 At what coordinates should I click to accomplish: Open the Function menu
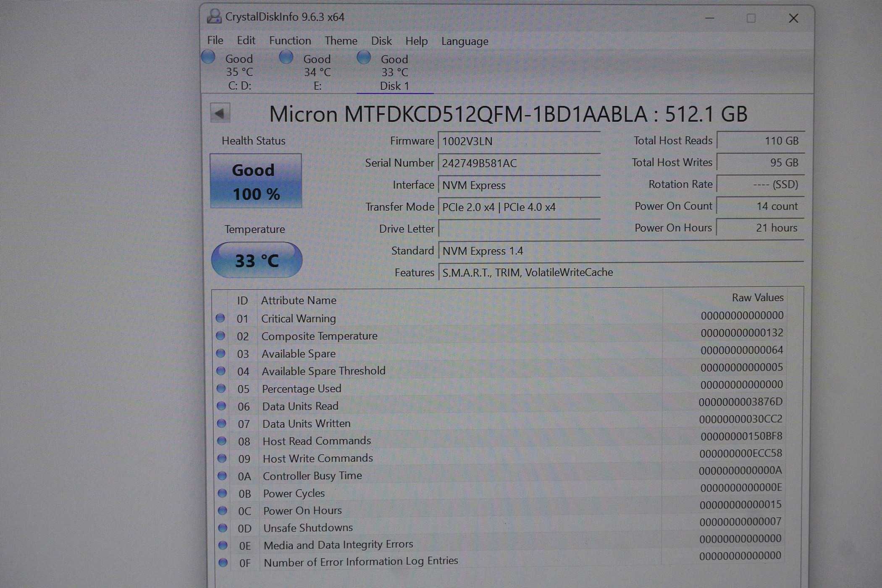[x=290, y=41]
